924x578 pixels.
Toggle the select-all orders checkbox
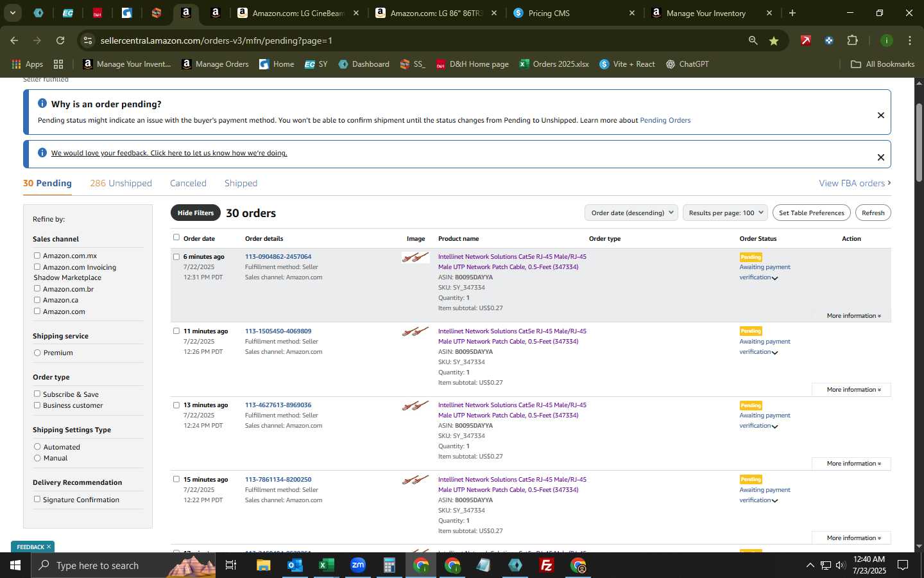coord(176,238)
